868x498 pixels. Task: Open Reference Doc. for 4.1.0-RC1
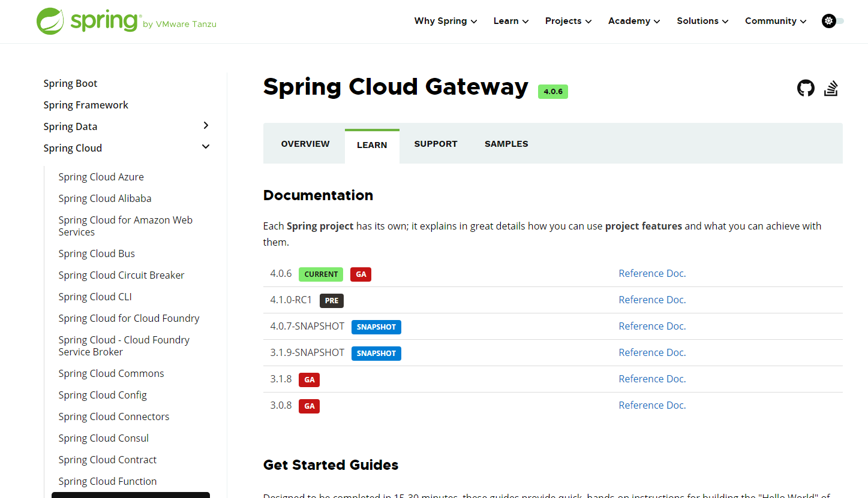(652, 300)
